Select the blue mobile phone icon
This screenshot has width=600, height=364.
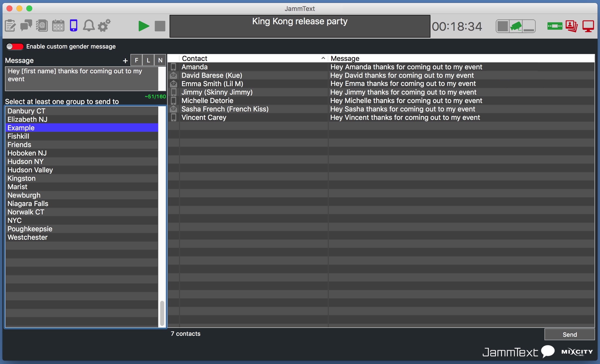click(74, 26)
